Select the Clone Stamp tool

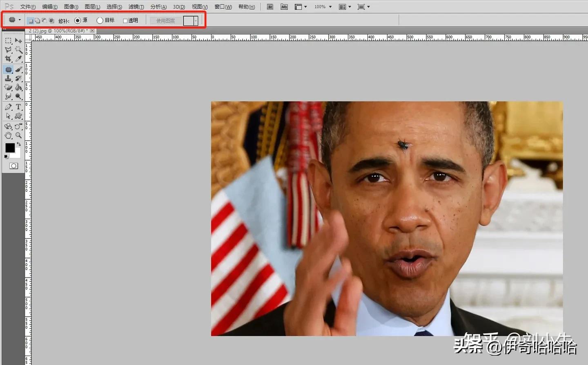tap(8, 78)
